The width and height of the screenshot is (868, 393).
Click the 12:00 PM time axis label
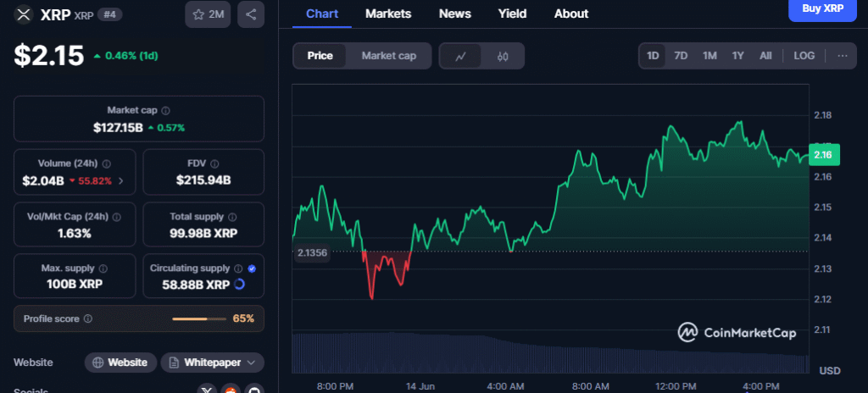coord(674,386)
